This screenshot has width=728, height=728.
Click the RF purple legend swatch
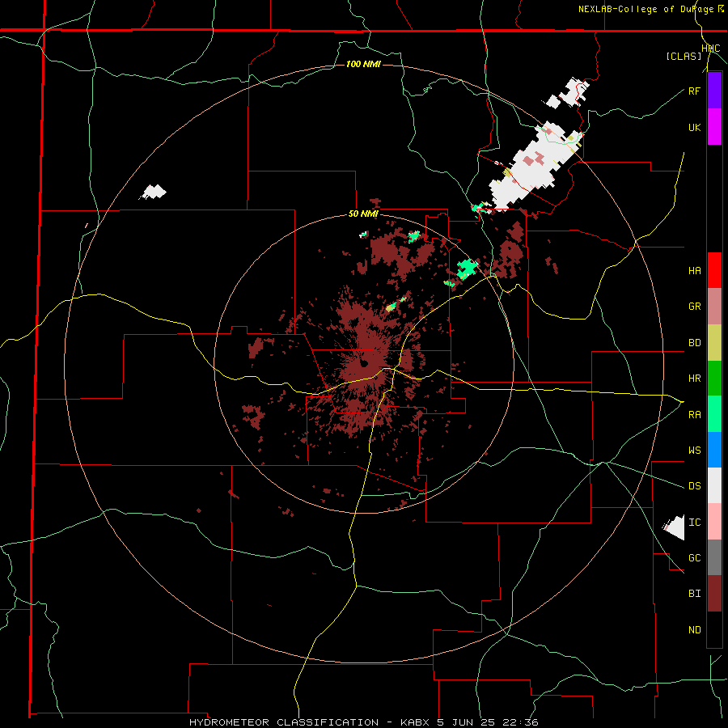click(x=714, y=91)
